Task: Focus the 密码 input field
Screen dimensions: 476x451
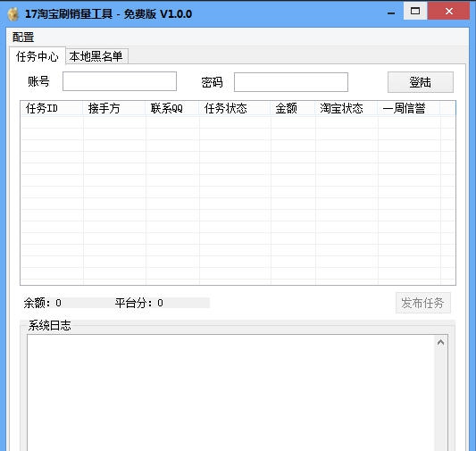Action: pyautogui.click(x=291, y=82)
